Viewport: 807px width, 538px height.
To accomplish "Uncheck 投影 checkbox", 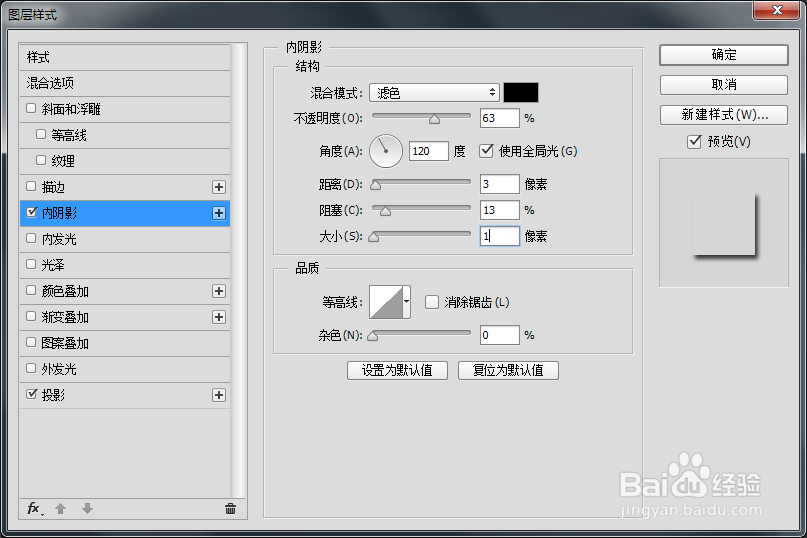I will (x=31, y=394).
